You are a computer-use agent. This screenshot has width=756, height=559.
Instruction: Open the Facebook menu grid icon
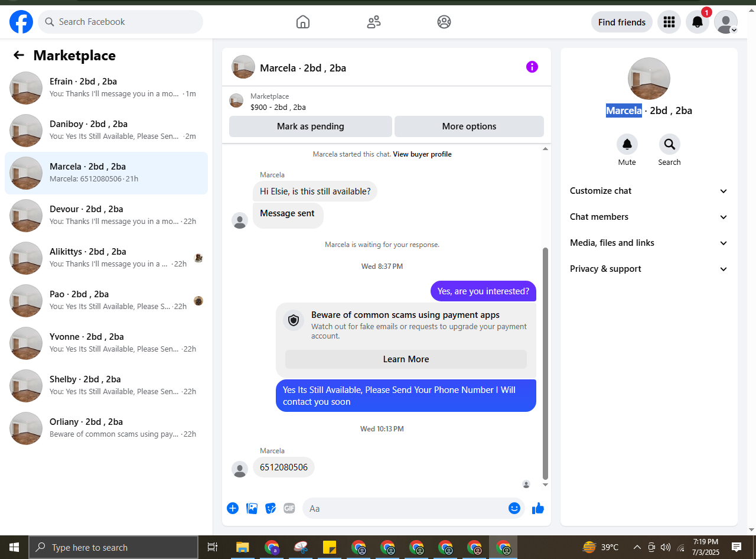tap(669, 22)
